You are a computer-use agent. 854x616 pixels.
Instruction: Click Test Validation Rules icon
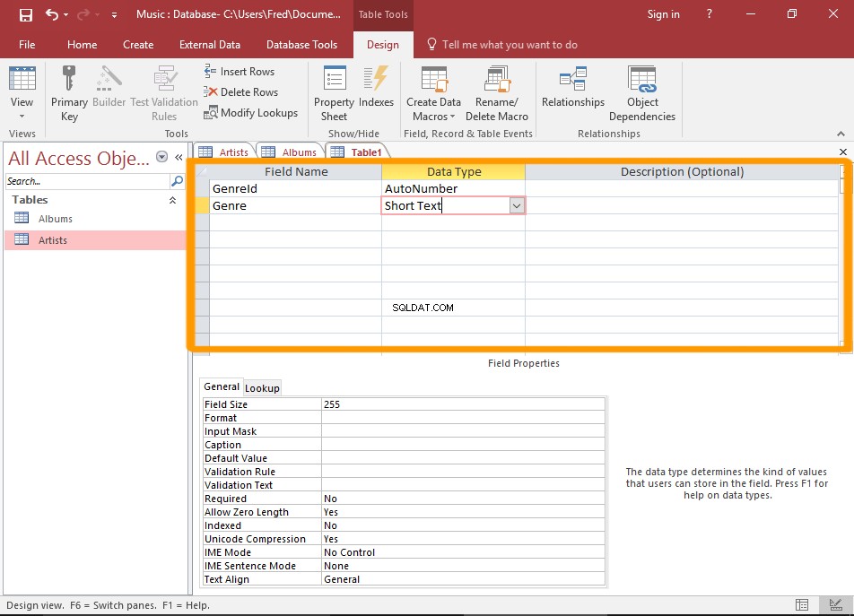[x=164, y=79]
